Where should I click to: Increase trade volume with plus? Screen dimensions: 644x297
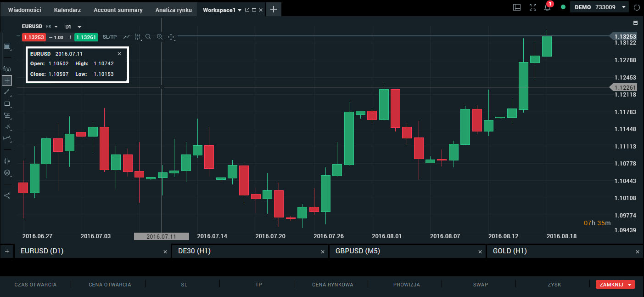70,37
